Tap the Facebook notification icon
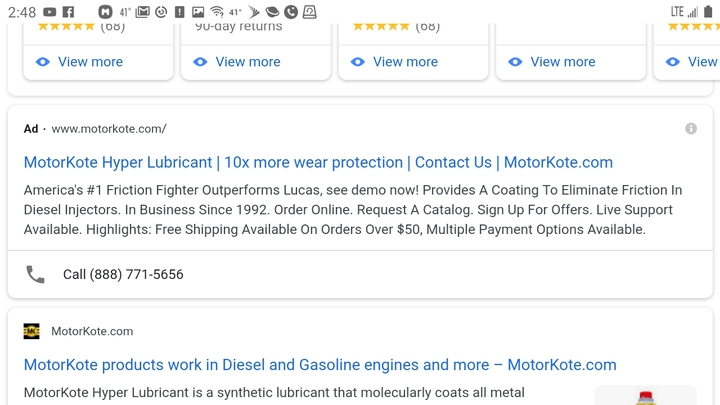Screen dimensions: 720x405 coord(68,12)
